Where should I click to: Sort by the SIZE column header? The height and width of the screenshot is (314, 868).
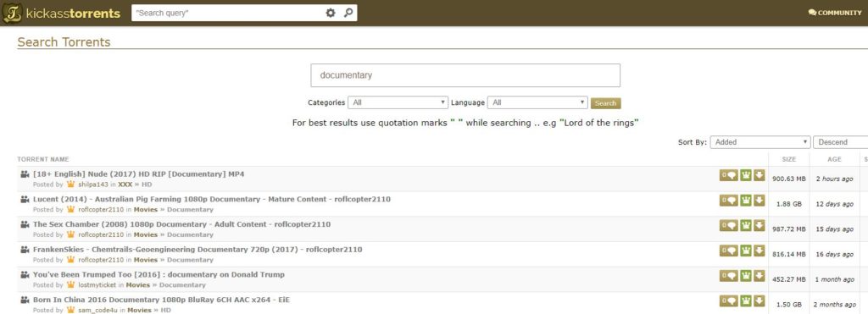tap(789, 159)
